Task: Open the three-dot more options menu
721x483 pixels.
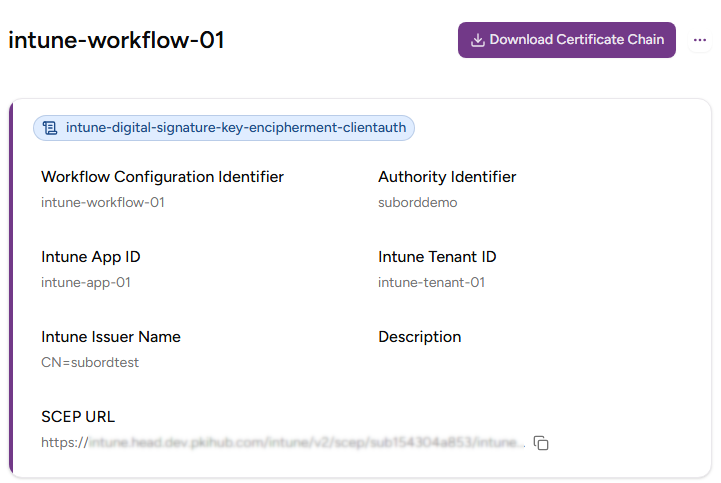Action: [x=699, y=40]
